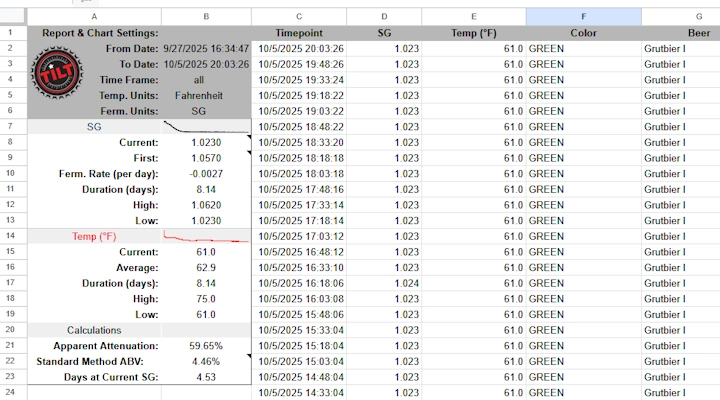Select Days at Current SG value 4.53
This screenshot has height=400, width=720.
(x=206, y=377)
